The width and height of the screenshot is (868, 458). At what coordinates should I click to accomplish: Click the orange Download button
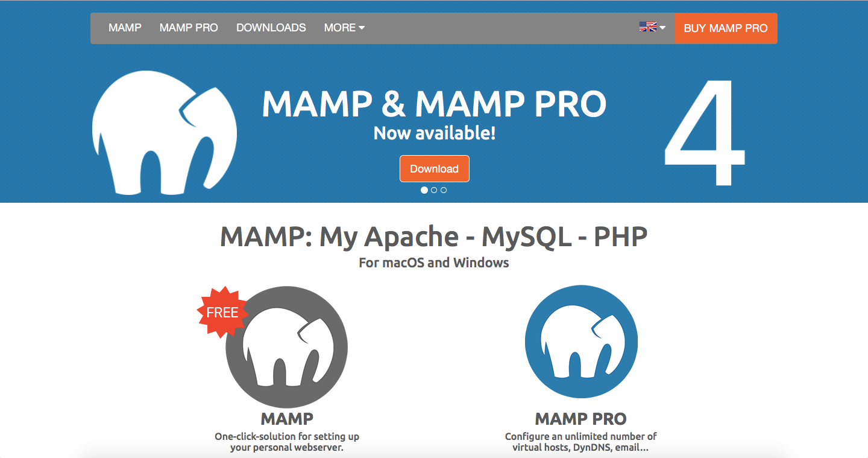point(435,169)
